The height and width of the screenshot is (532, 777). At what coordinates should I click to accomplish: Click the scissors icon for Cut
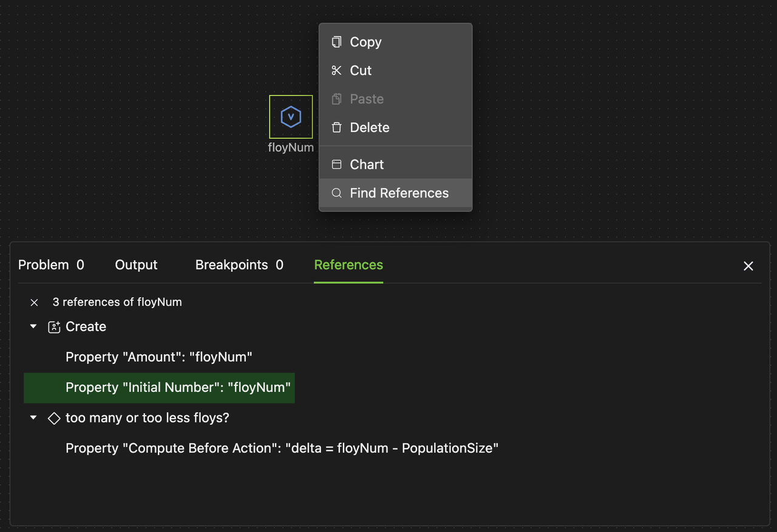[x=336, y=70]
